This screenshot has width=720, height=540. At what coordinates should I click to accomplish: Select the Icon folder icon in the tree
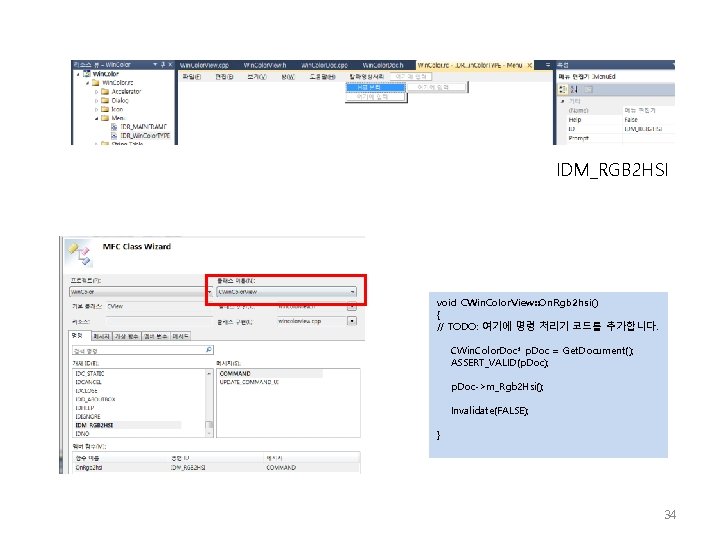coord(105,109)
